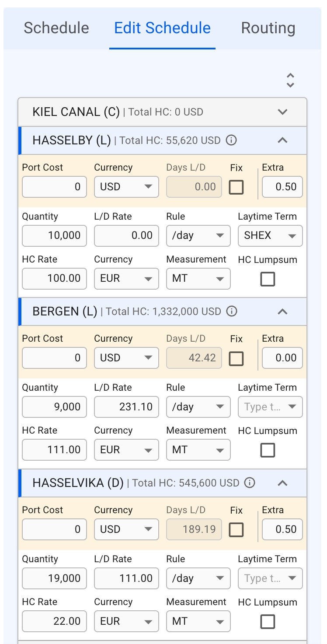Viewport: 327px width, 644px height.
Task: Enable the Fix checkbox for HASSELBY
Action: [237, 187]
